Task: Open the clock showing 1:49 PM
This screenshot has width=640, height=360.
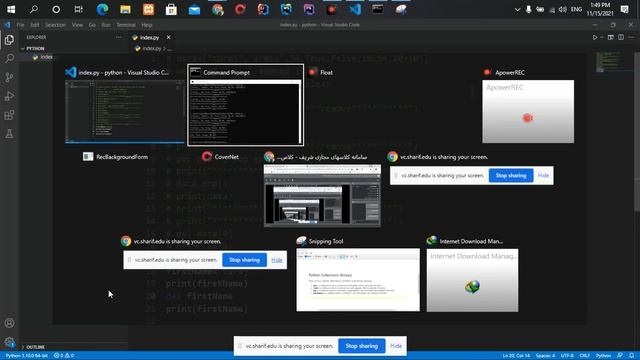Action: click(600, 9)
